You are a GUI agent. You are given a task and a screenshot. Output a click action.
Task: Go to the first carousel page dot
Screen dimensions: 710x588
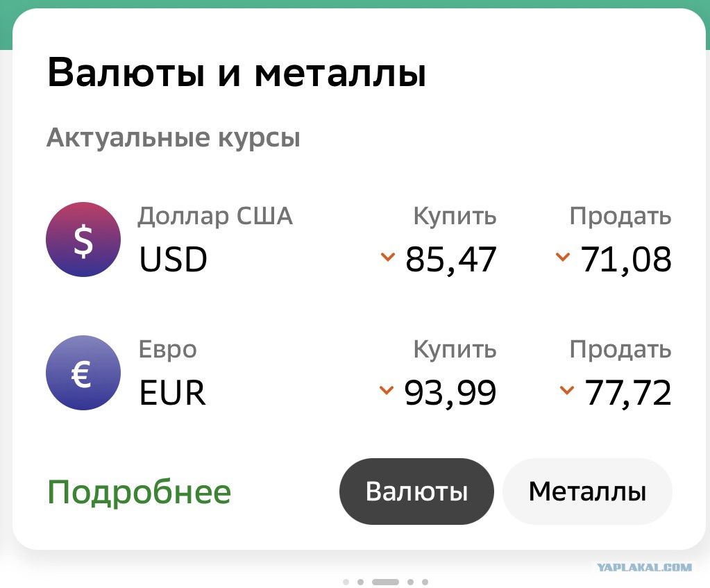point(346,582)
